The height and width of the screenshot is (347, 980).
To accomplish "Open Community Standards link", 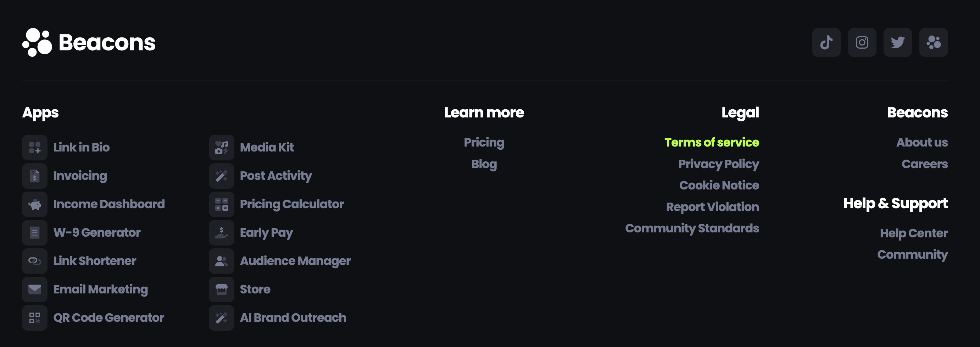I will pos(692,228).
